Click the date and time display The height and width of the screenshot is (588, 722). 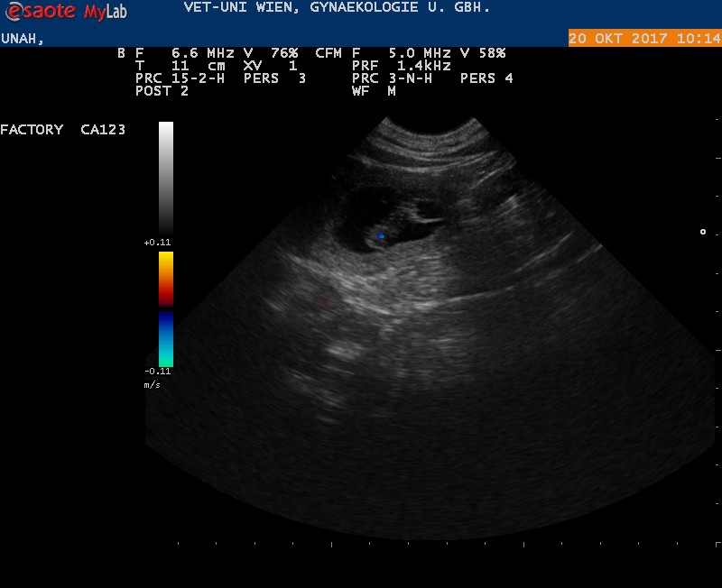pyautogui.click(x=644, y=38)
